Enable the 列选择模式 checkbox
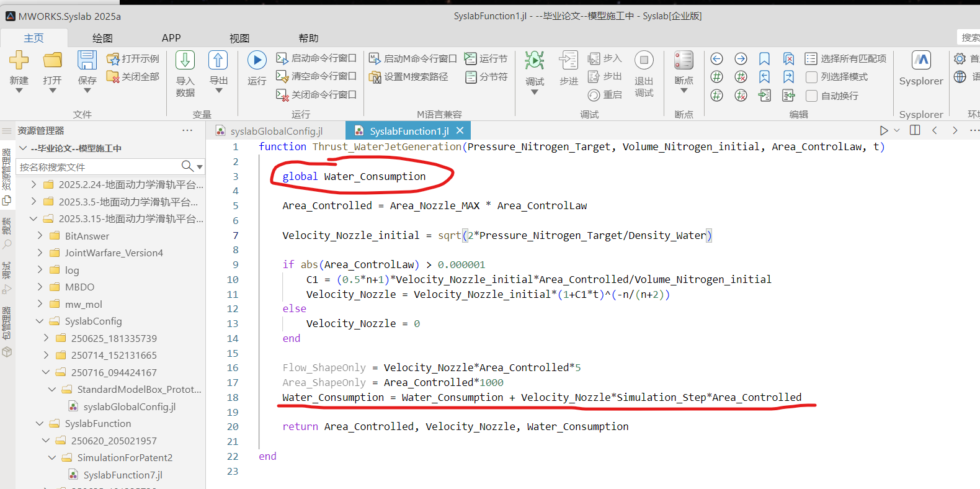 point(811,77)
